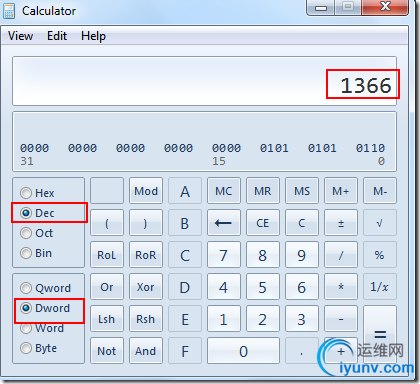Open the Help menu
420x384 pixels.
tap(93, 36)
